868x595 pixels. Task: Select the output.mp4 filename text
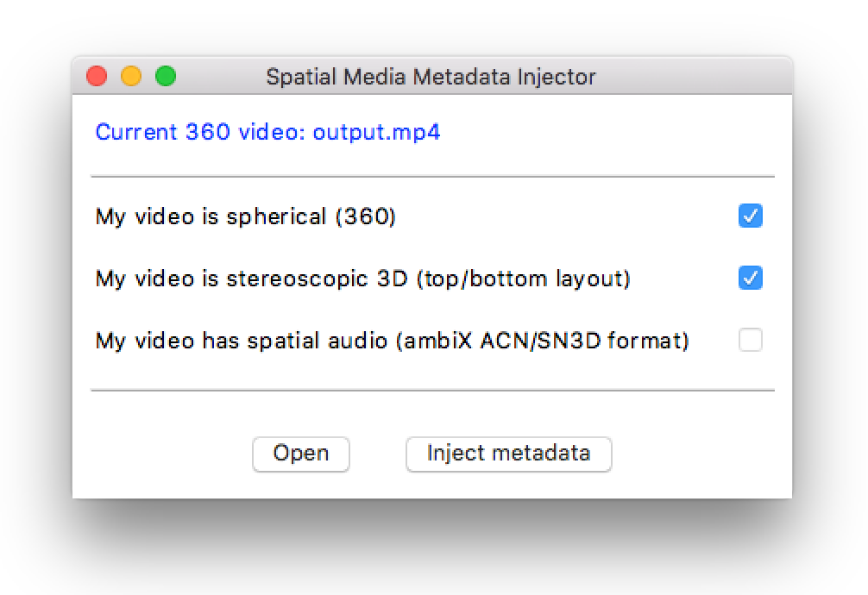click(x=376, y=133)
